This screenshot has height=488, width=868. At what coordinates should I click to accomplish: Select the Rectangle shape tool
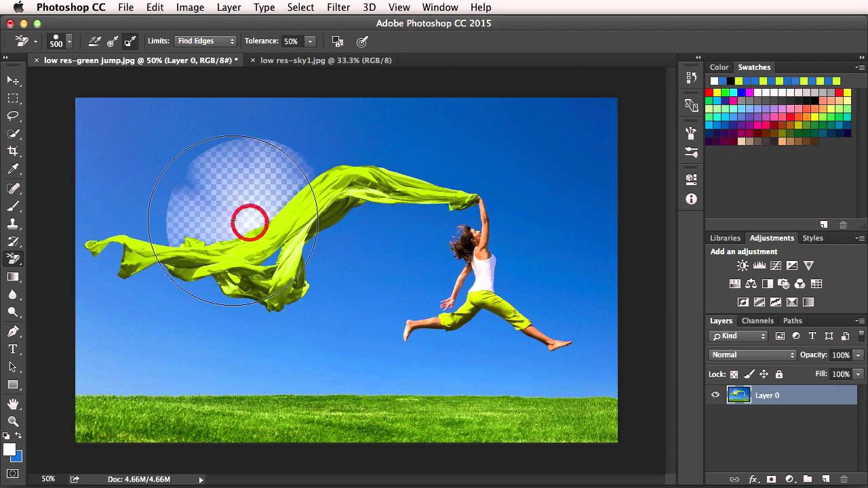coord(13,384)
